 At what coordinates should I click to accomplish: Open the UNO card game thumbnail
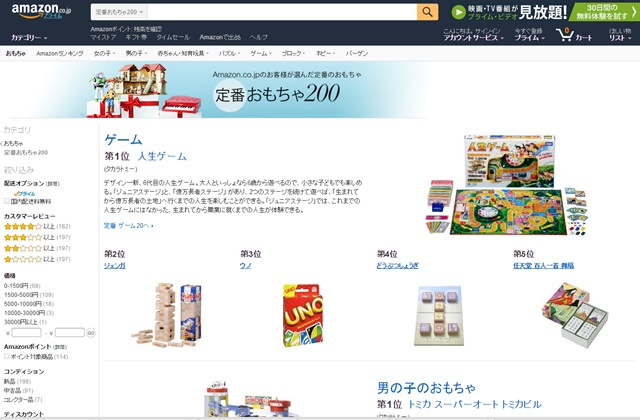303,316
